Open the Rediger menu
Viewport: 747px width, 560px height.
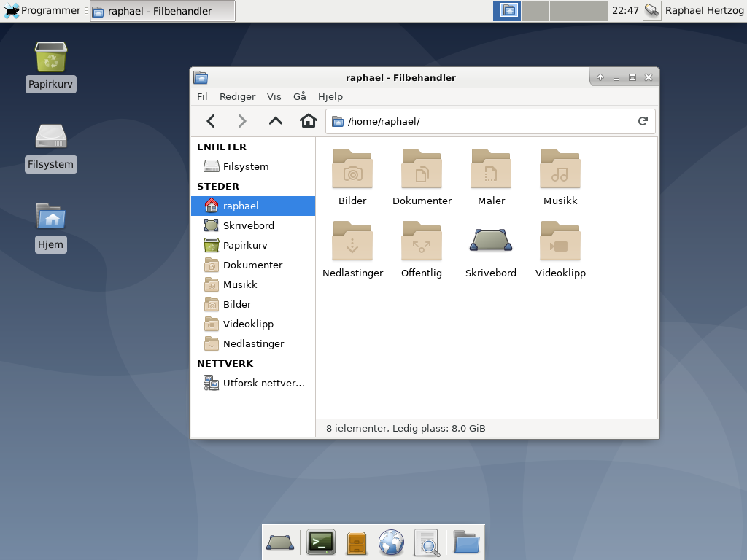(238, 96)
